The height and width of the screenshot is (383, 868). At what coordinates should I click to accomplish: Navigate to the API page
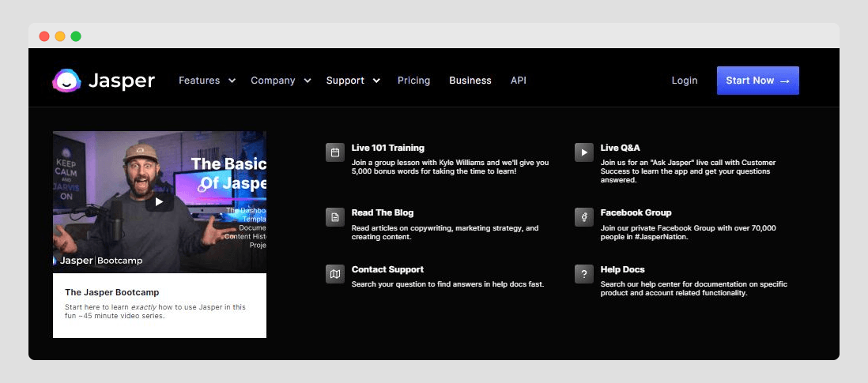click(518, 81)
